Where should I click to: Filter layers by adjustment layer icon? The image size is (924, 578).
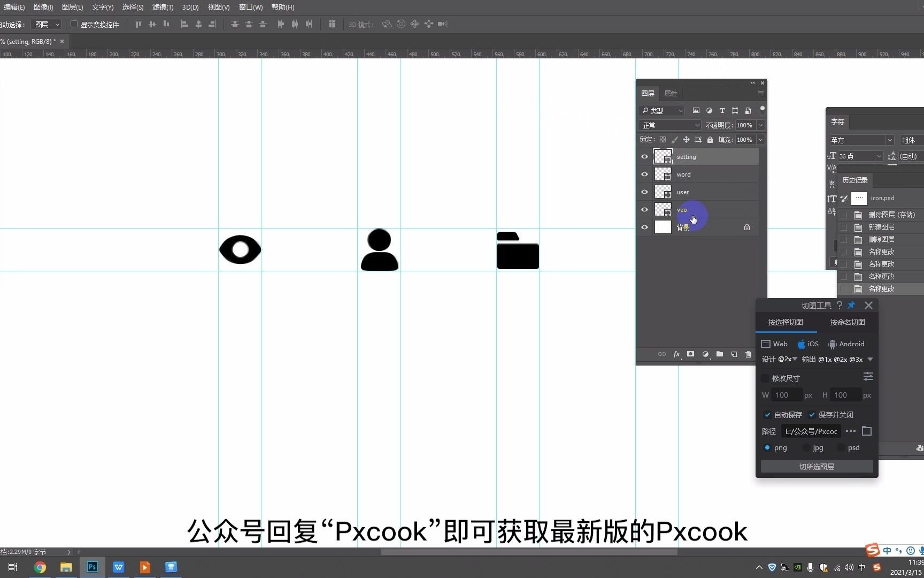click(x=709, y=111)
